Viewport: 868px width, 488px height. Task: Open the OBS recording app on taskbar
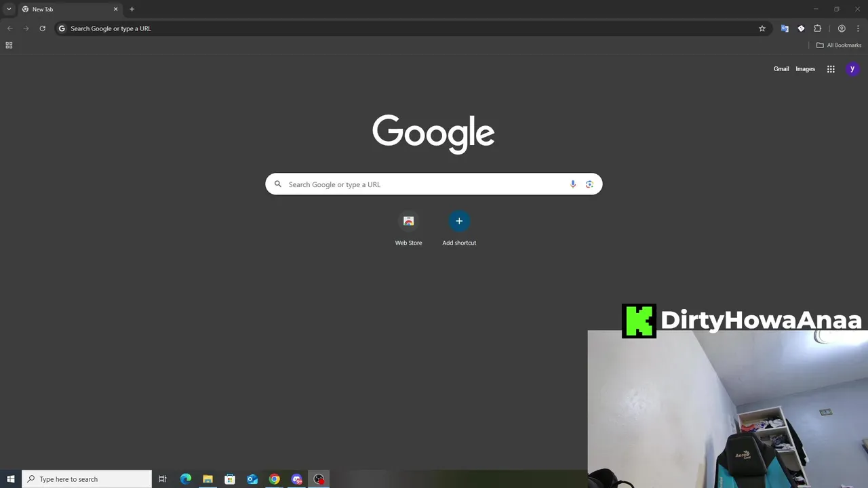pyautogui.click(x=319, y=479)
